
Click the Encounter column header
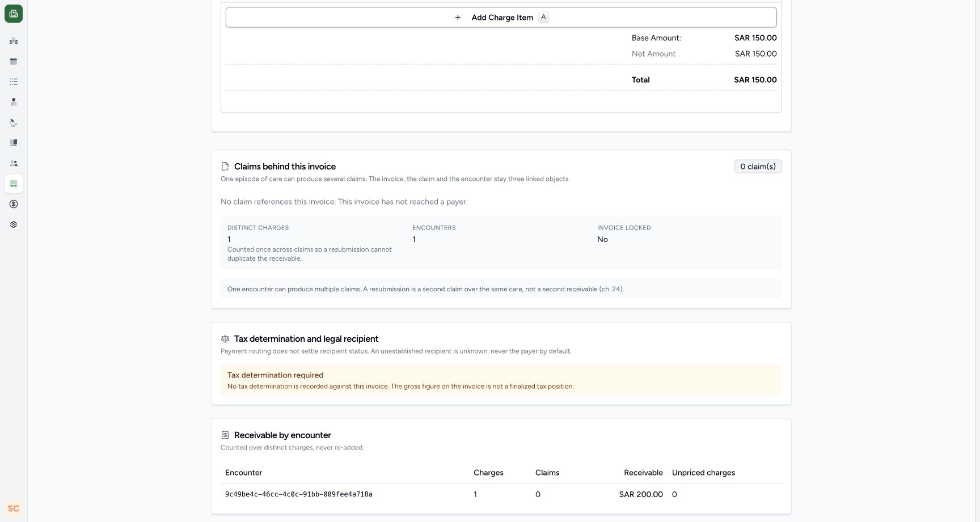click(x=244, y=473)
